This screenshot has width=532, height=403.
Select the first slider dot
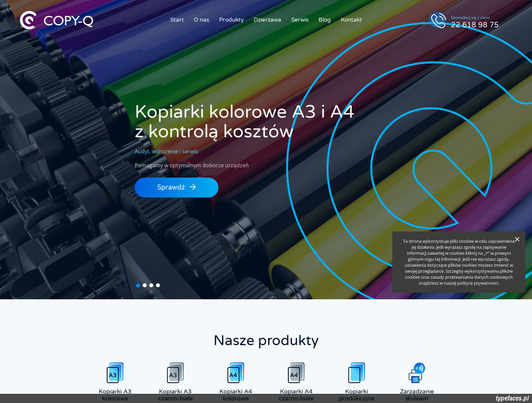[x=138, y=285]
